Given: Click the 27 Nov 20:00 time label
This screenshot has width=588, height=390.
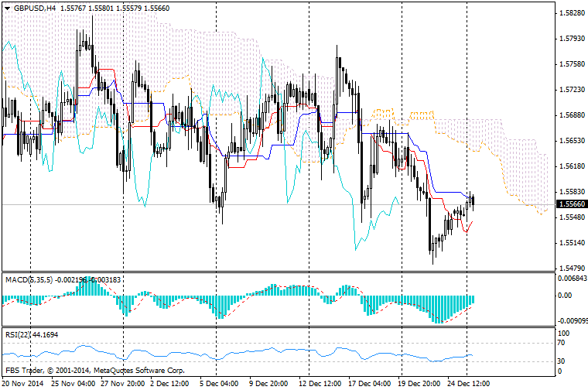Looking at the screenshot, I should 122,384.
